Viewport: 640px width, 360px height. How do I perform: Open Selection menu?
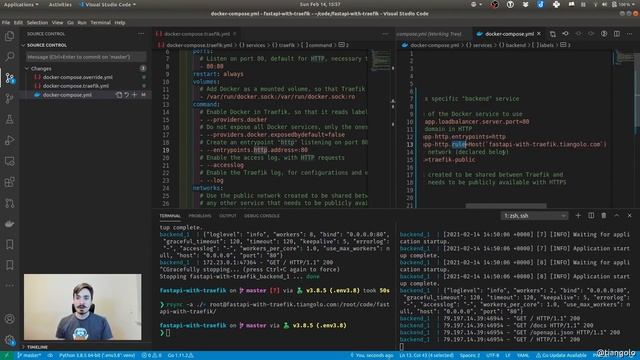tap(38, 22)
